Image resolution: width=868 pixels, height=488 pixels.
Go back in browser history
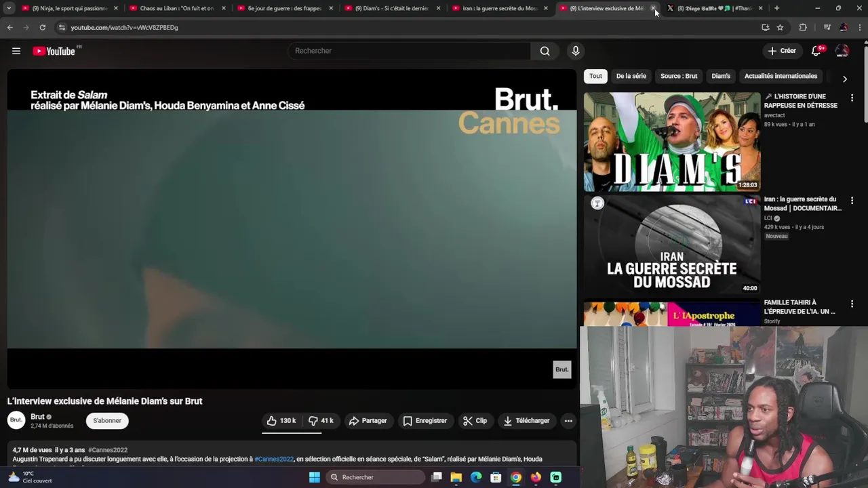[9, 27]
